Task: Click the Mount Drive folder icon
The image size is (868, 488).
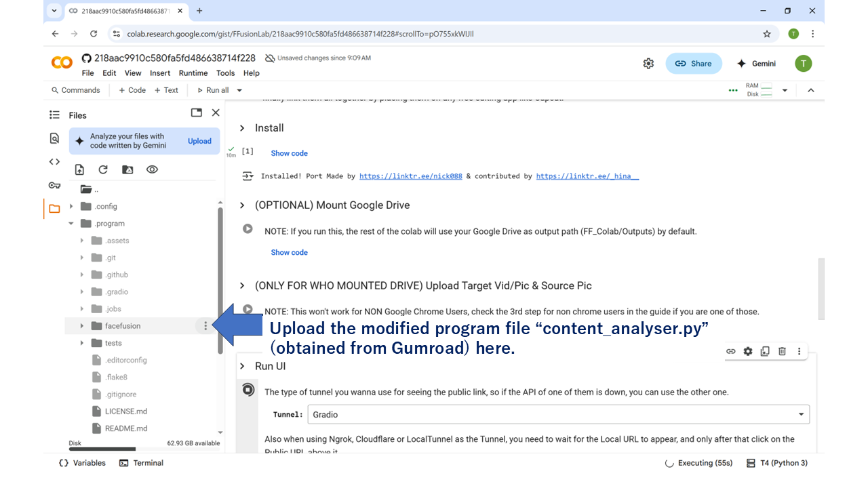Action: [x=127, y=169]
